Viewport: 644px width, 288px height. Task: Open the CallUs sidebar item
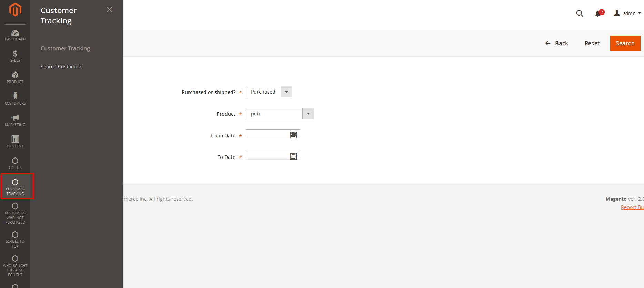pyautogui.click(x=15, y=163)
